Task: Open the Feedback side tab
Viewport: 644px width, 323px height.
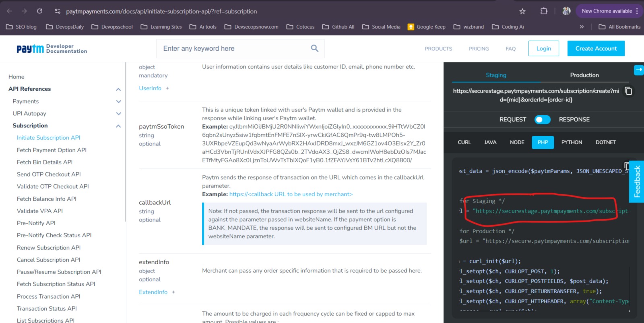Action: pos(637,181)
